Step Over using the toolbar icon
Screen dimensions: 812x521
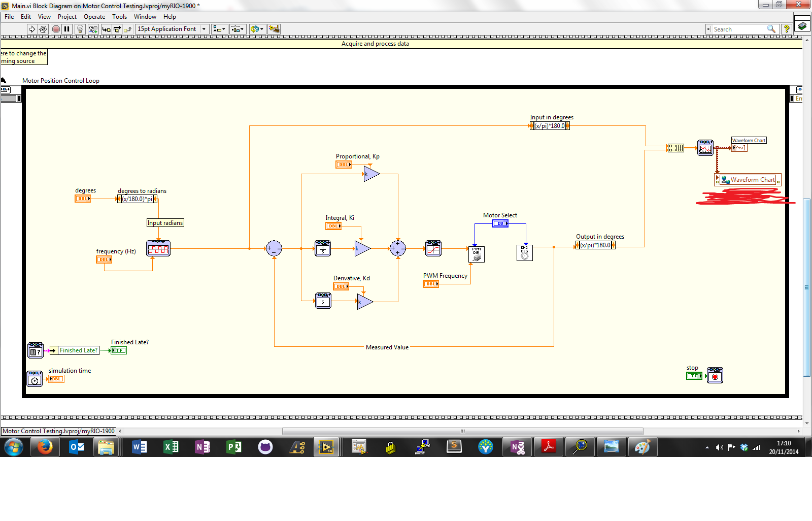pyautogui.click(x=117, y=29)
